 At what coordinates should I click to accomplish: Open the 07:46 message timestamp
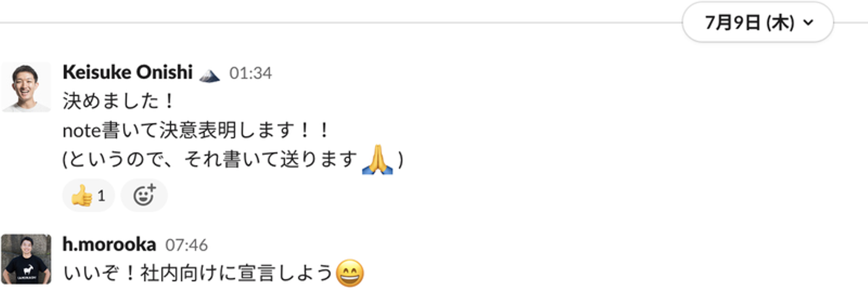[x=186, y=245]
